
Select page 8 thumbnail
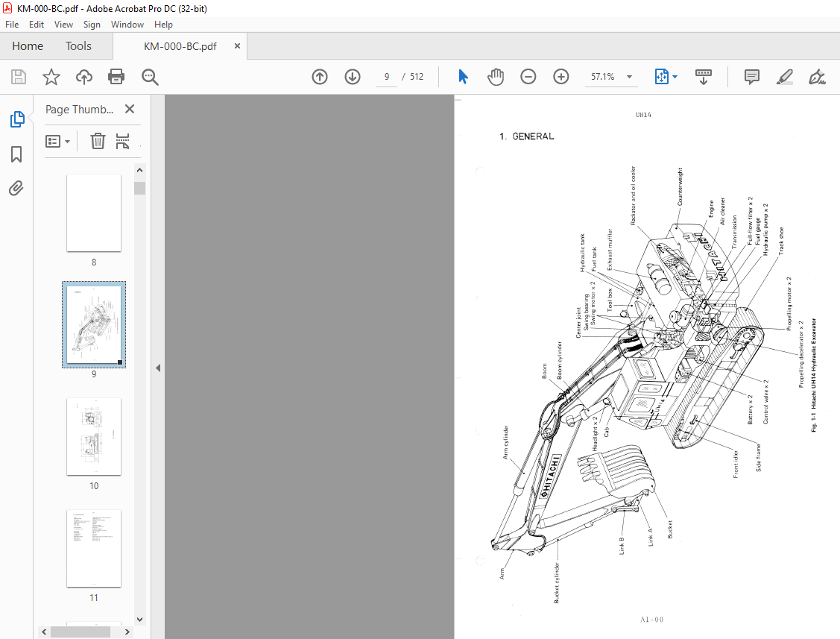pos(94,213)
